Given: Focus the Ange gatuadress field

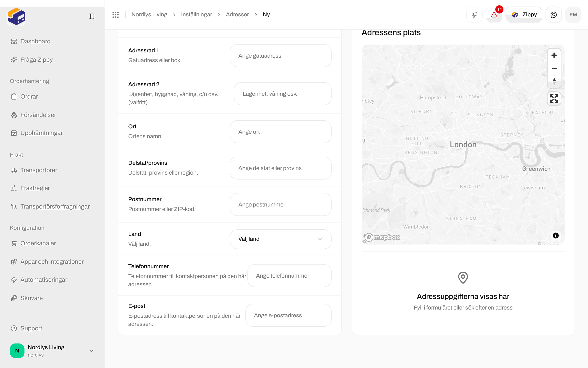Looking at the screenshot, I should click(x=281, y=56).
